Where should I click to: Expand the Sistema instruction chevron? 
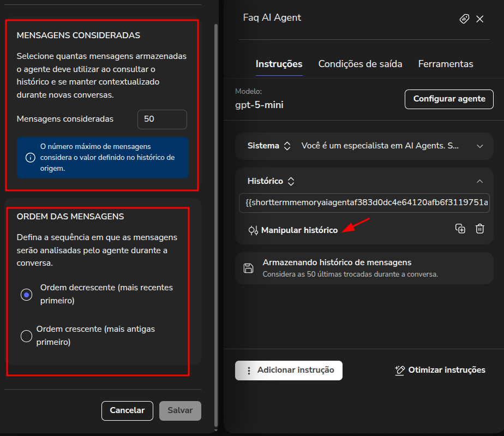tap(480, 146)
